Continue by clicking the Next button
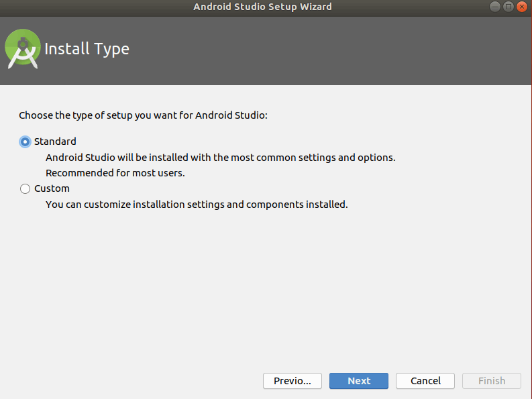This screenshot has width=532, height=399. (x=359, y=381)
